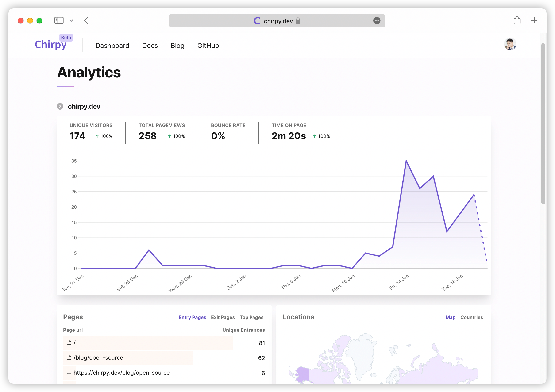Viewport: 555px width, 392px height.
Task: Toggle the sidebar icon in Safari toolbar
Action: [x=59, y=21]
